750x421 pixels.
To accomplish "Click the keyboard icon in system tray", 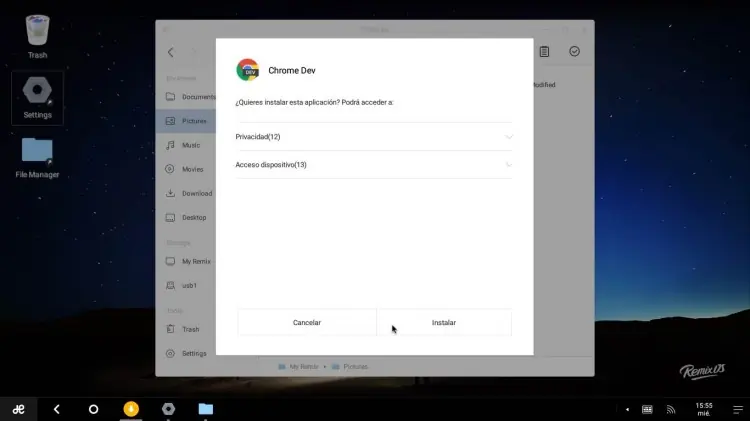I will point(647,410).
